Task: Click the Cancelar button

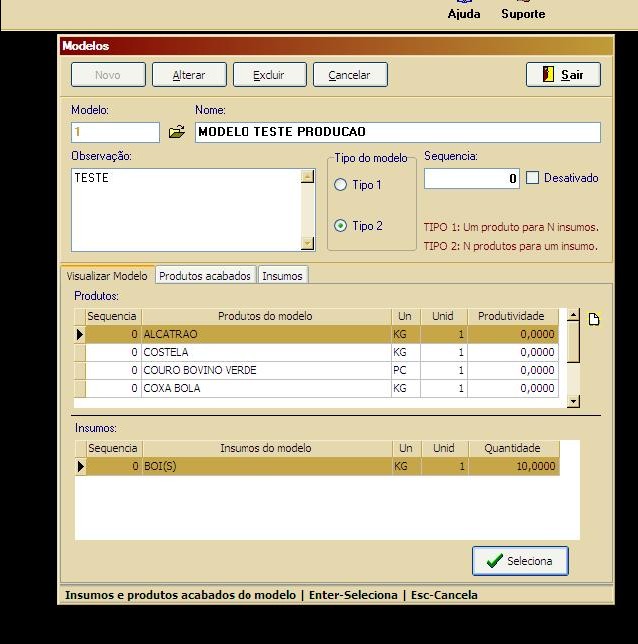Action: (x=350, y=75)
